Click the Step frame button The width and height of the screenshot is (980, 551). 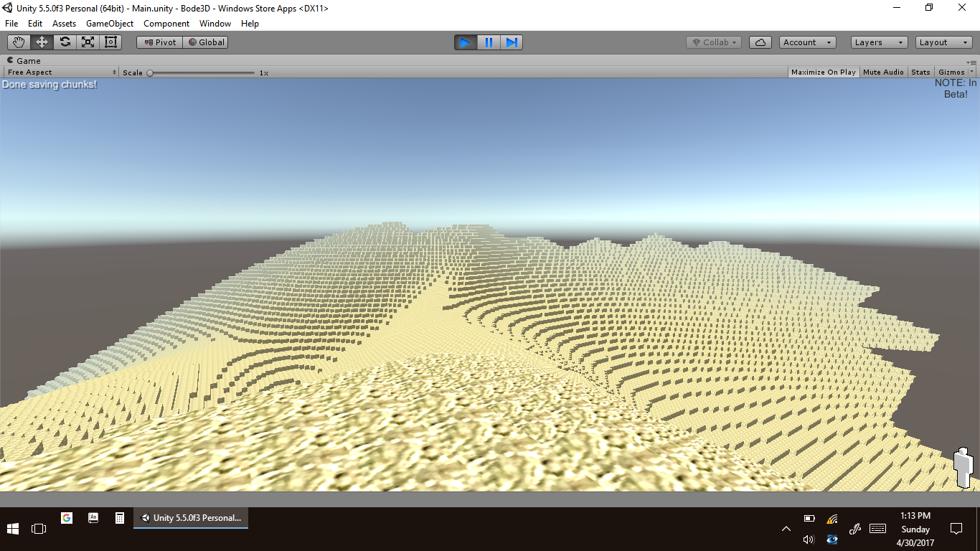[x=512, y=42]
